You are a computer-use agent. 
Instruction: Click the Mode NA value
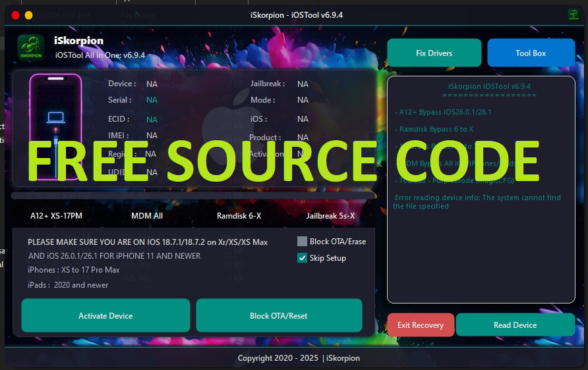click(x=303, y=100)
